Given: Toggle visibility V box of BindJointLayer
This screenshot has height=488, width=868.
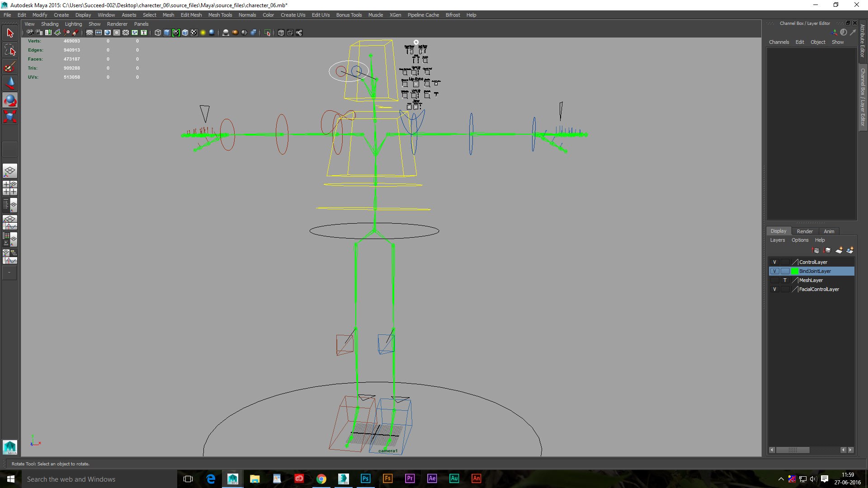Looking at the screenshot, I should coord(774,271).
